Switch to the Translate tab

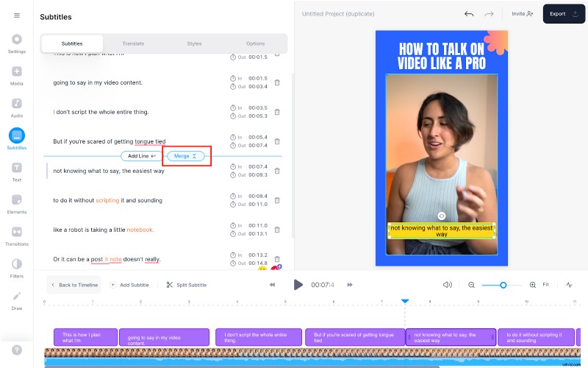pos(133,43)
